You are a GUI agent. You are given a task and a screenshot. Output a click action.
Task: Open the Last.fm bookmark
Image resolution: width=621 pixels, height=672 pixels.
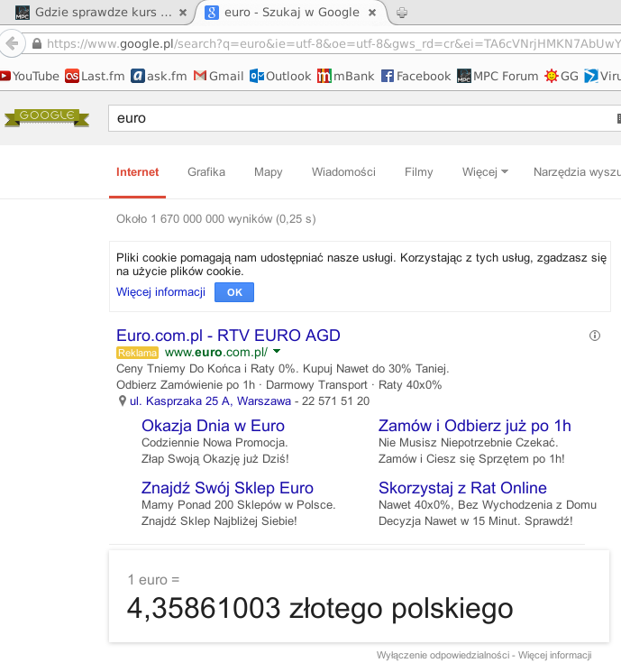(95, 77)
